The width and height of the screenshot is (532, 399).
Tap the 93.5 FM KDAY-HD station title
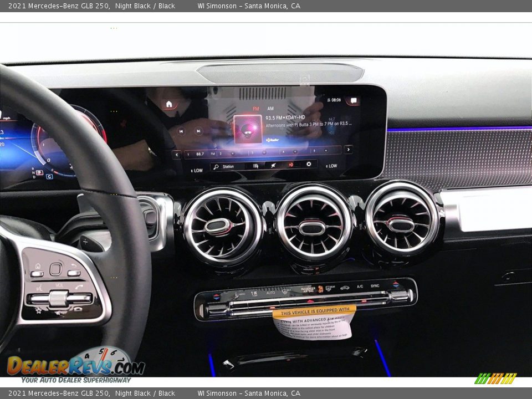[285, 117]
